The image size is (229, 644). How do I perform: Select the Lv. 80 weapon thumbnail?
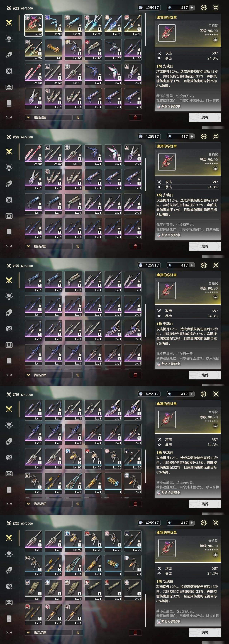pos(133,25)
